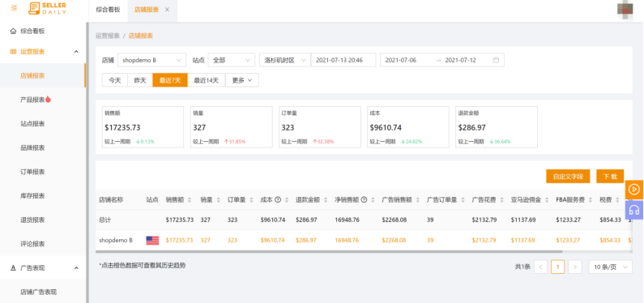Close the 店铺报表 tab
This screenshot has height=303, width=644.
click(x=167, y=10)
